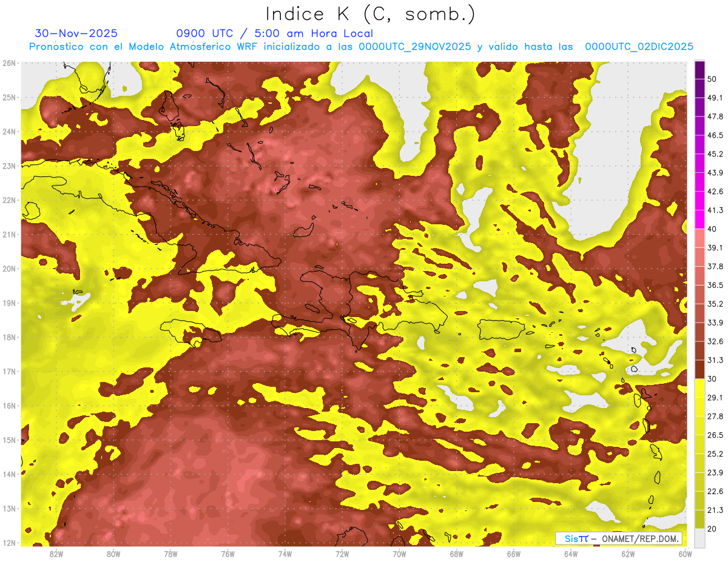Click the '35.2' legend value
The height and width of the screenshot is (562, 728).
(x=715, y=304)
